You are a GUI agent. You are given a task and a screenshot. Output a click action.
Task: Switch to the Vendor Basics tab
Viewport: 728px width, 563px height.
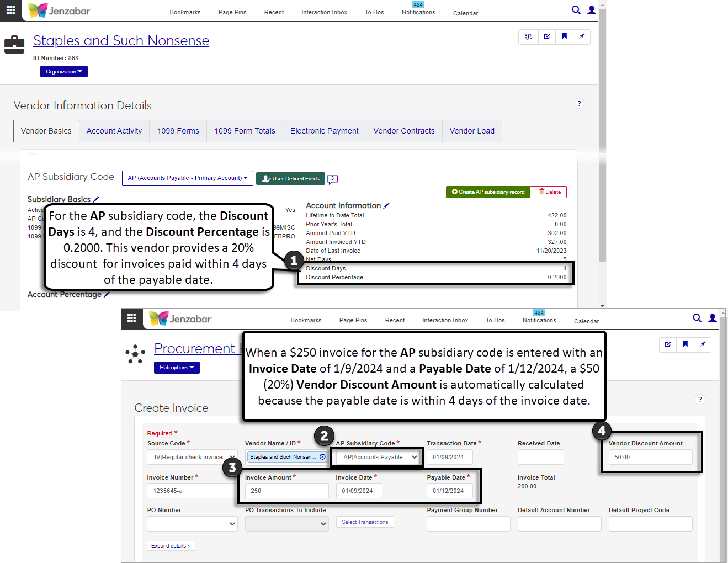point(46,131)
